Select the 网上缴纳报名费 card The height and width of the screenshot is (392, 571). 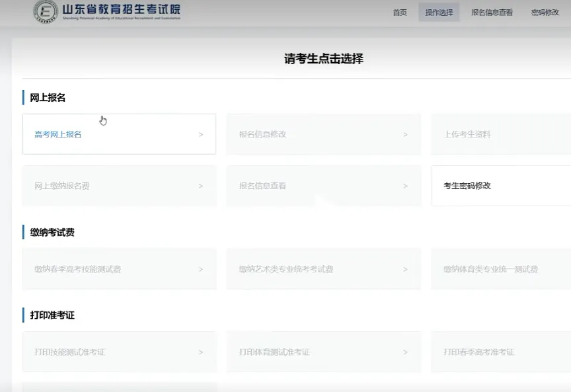click(x=119, y=186)
